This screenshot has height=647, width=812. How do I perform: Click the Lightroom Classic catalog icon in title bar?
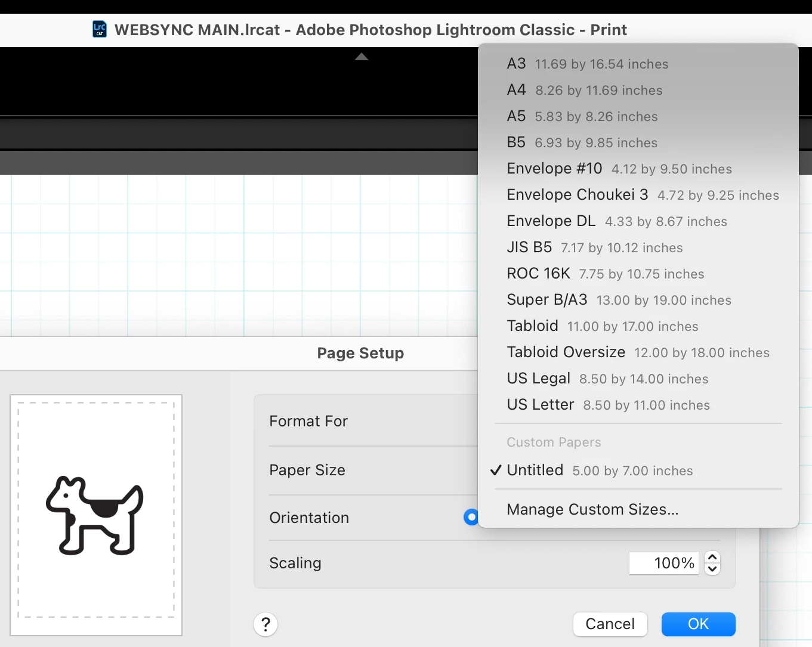tap(100, 29)
